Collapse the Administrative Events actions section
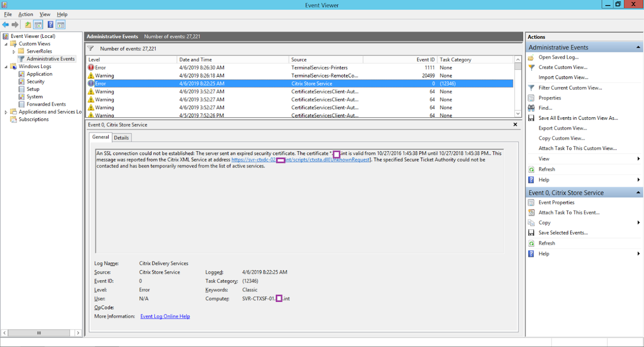 [x=638, y=48]
